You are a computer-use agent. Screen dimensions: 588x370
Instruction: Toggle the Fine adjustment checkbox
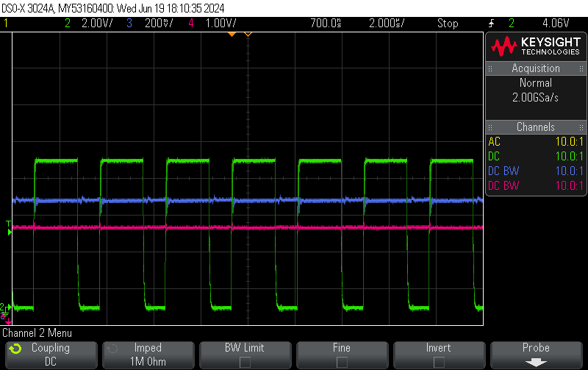pyautogui.click(x=342, y=362)
